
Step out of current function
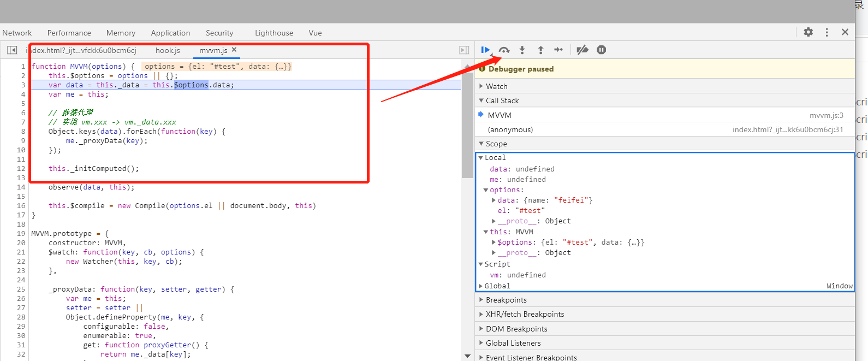pos(540,50)
